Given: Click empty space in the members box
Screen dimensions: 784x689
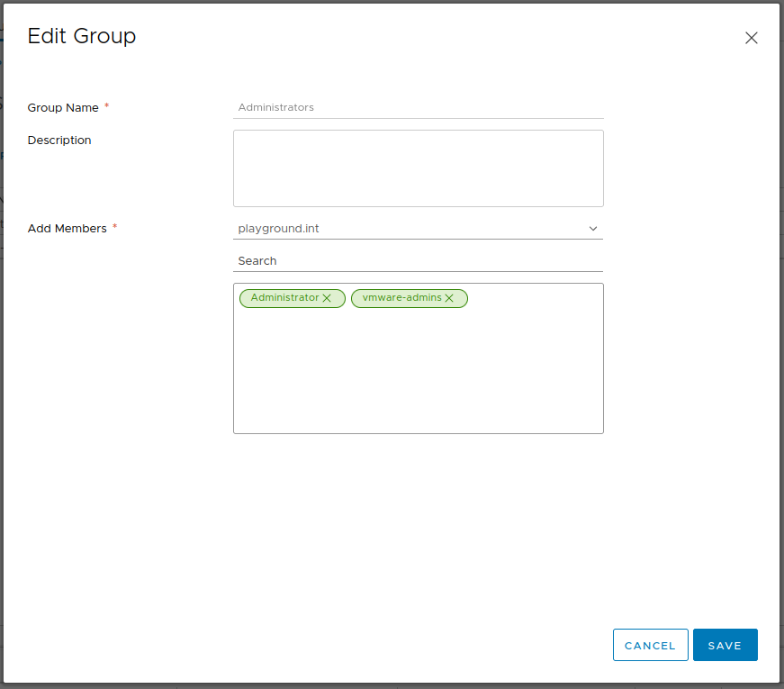Looking at the screenshot, I should [418, 378].
